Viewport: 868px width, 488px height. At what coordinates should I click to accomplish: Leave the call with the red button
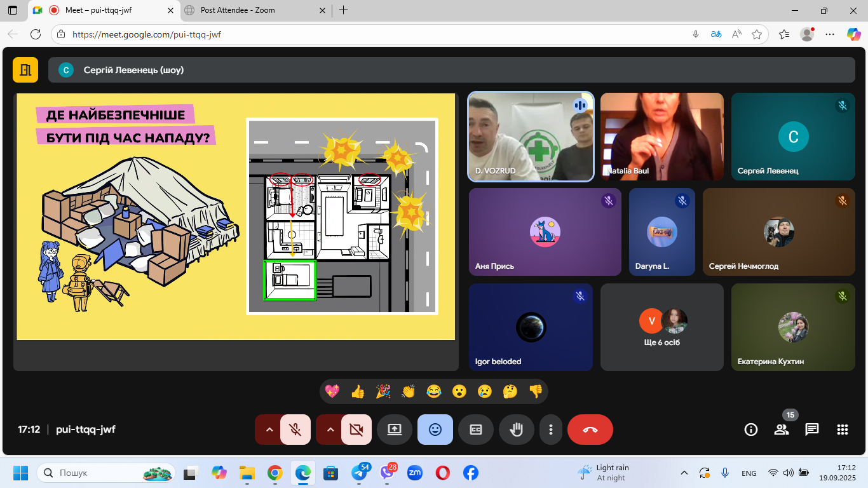pos(590,430)
